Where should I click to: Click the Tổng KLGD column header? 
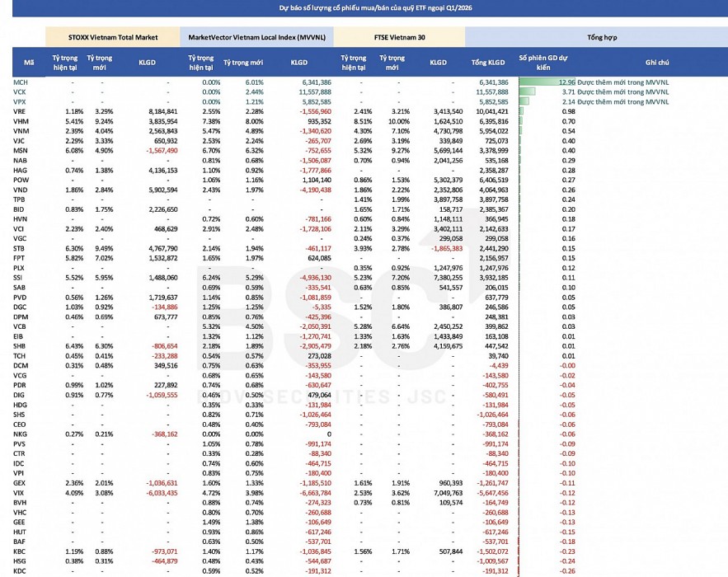pyautogui.click(x=488, y=63)
